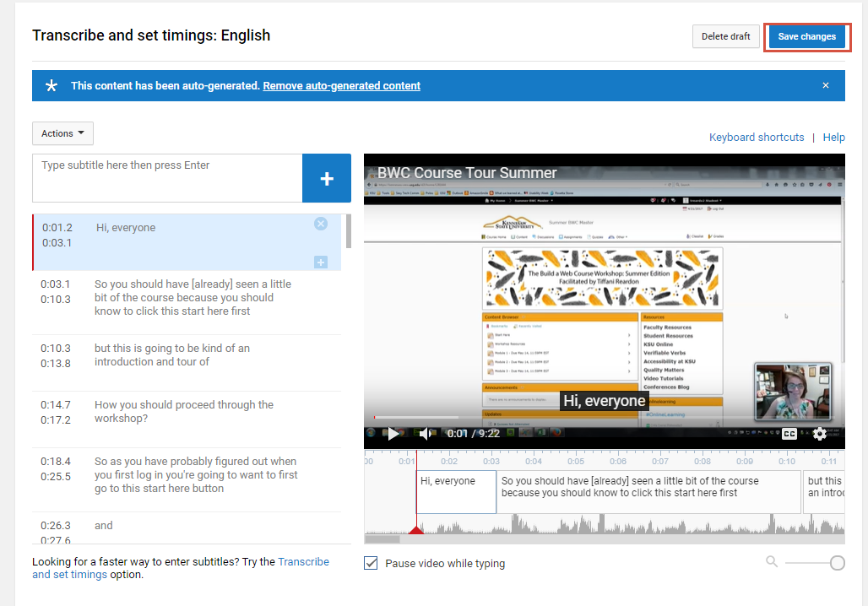This screenshot has width=868, height=606.
Task: Click the subtitle text input field
Action: point(167,178)
